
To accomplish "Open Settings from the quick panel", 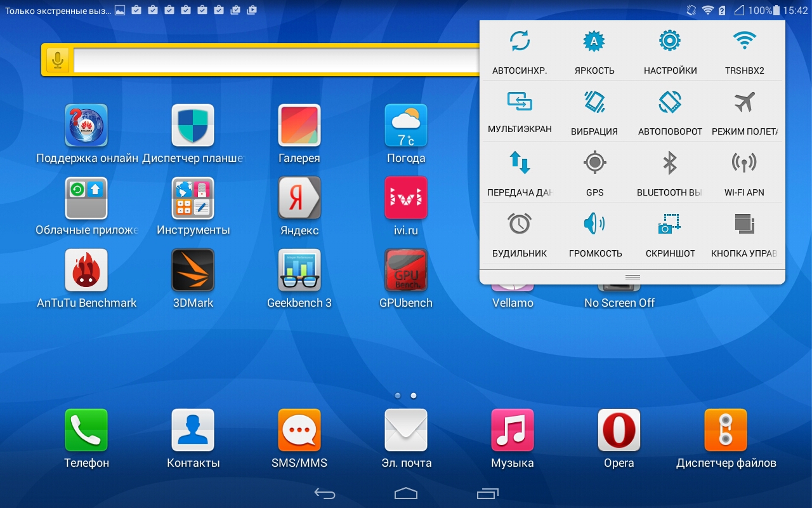I will point(670,51).
